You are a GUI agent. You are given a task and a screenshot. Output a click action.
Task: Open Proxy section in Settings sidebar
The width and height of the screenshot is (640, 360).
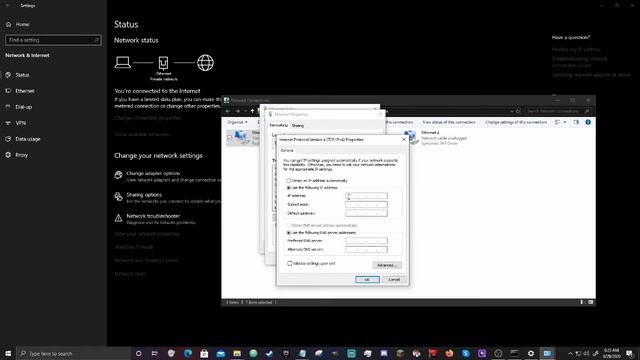tap(21, 155)
